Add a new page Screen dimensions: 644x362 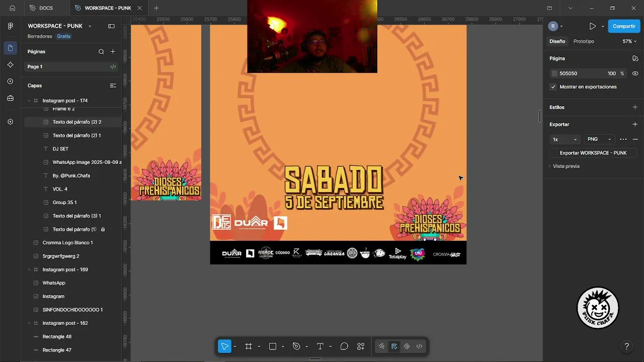pyautogui.click(x=113, y=51)
